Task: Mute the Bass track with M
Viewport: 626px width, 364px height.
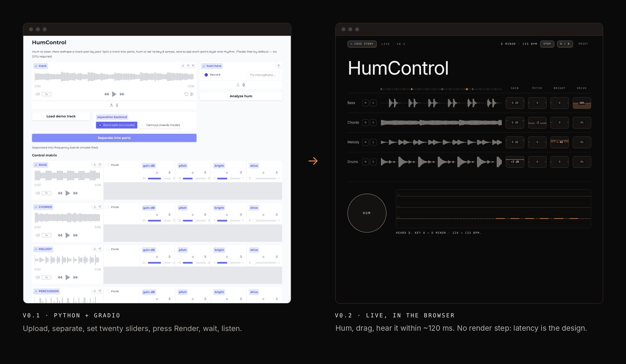Action: (x=365, y=103)
